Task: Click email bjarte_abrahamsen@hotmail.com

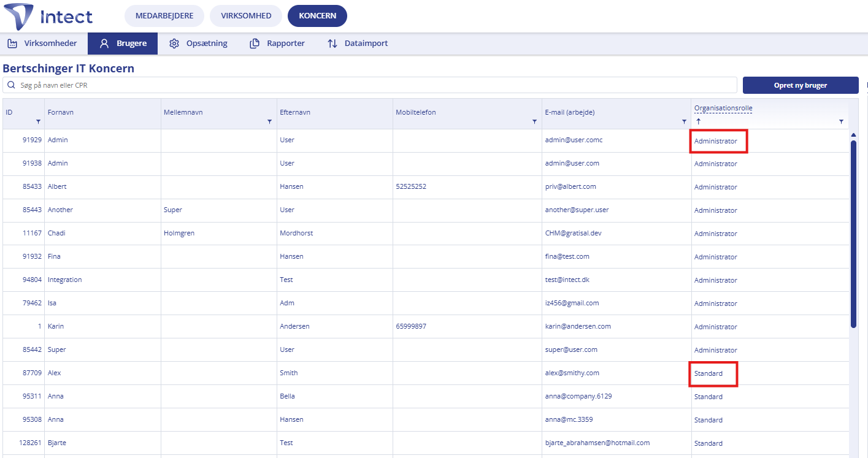Action: click(x=597, y=443)
